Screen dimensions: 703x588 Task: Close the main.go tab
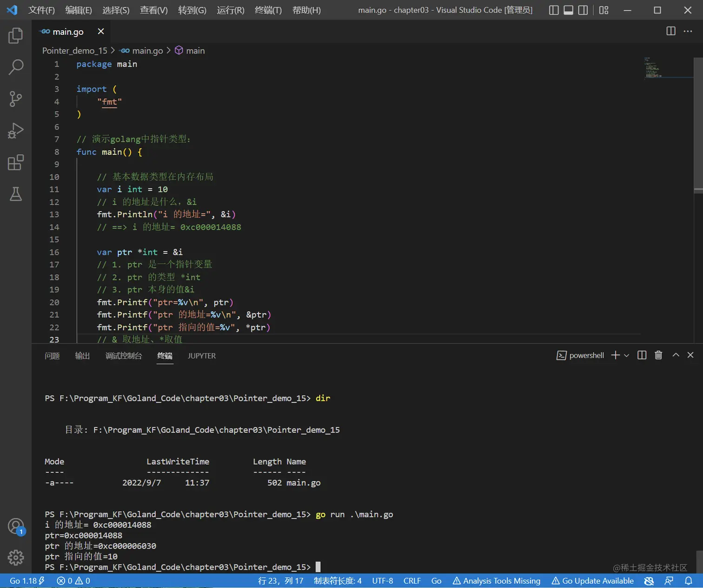coord(101,31)
